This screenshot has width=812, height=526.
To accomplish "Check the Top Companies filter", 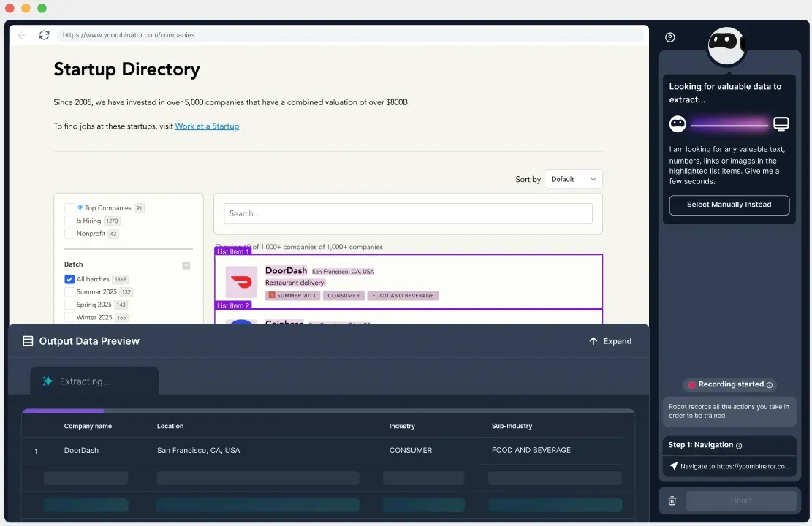I will point(69,208).
